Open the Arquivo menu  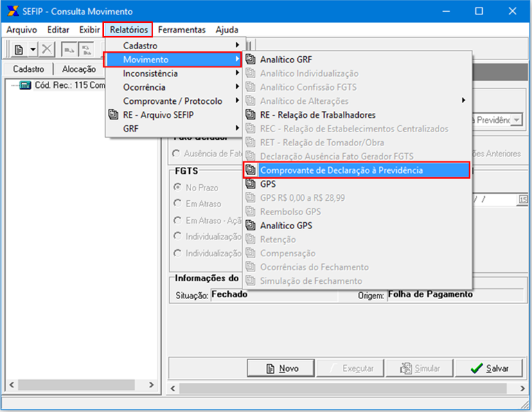coord(21,30)
